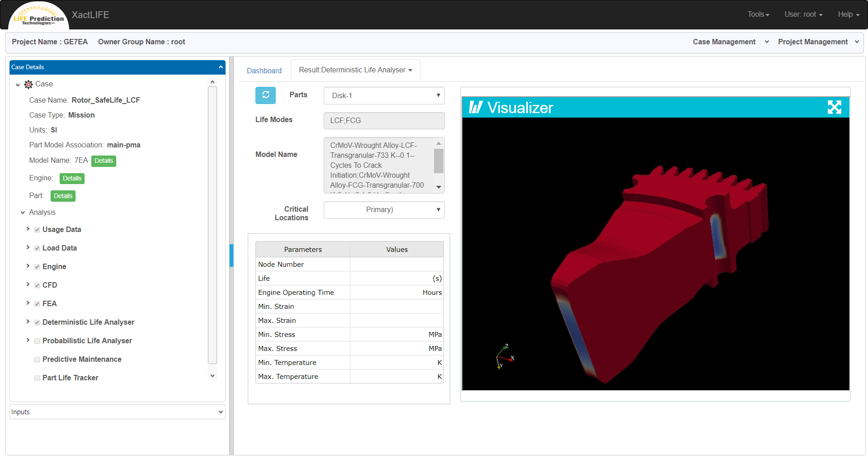Click the Details button for Part

click(x=63, y=196)
